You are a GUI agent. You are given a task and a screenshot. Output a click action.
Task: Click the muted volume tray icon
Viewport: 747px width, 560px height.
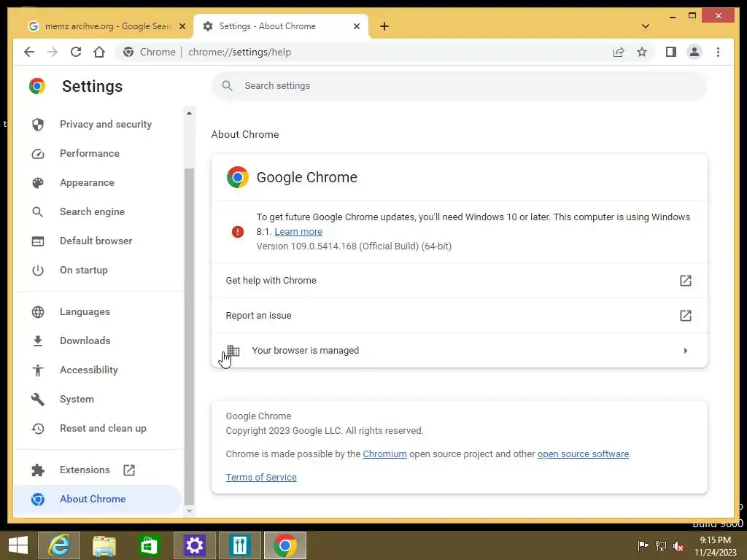pyautogui.click(x=678, y=545)
